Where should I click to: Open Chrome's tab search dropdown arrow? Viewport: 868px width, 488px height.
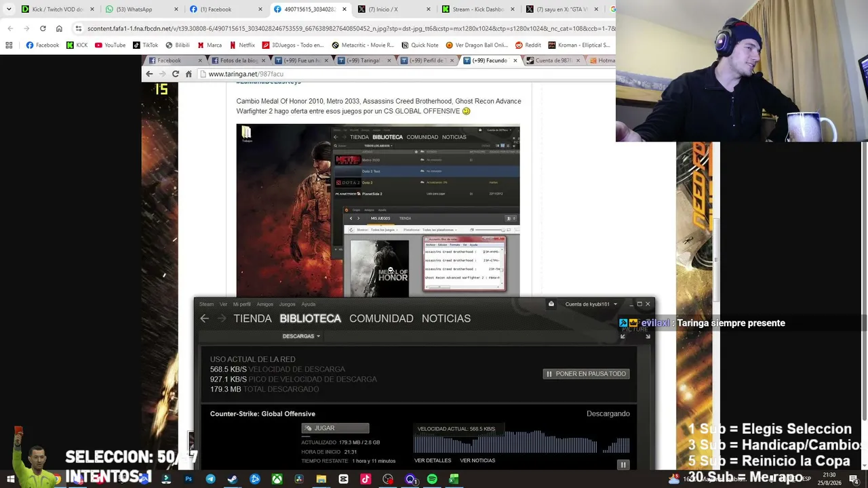point(9,9)
